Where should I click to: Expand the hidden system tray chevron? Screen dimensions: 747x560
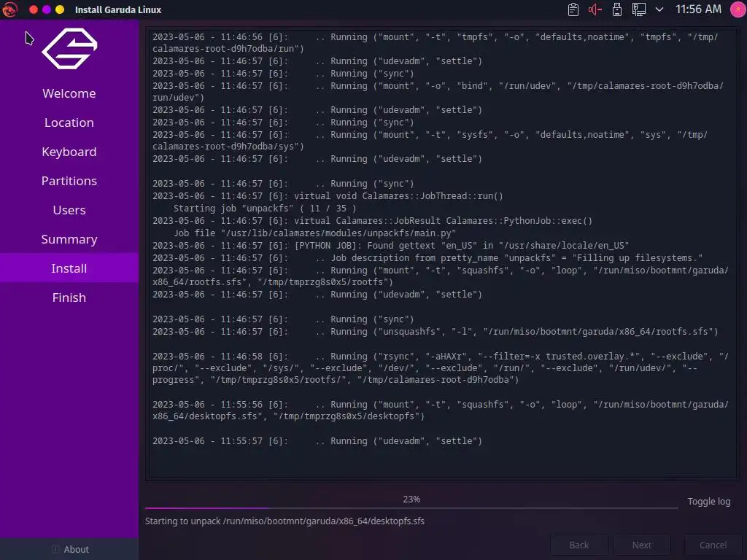[x=659, y=9]
